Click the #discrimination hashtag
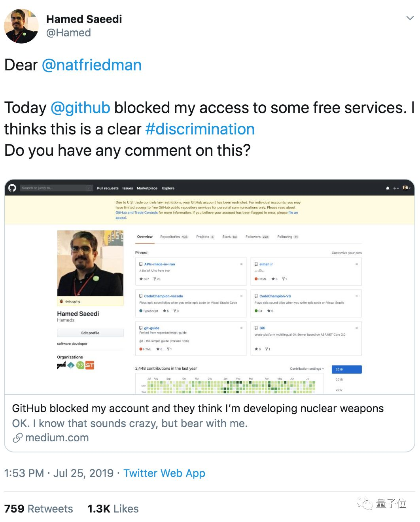This screenshot has height=522, width=420. click(200, 129)
